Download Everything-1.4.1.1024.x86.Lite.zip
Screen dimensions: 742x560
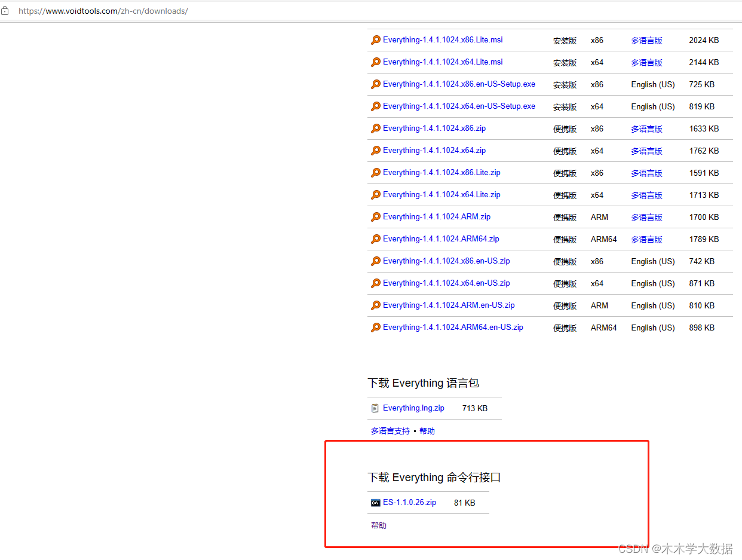point(441,173)
